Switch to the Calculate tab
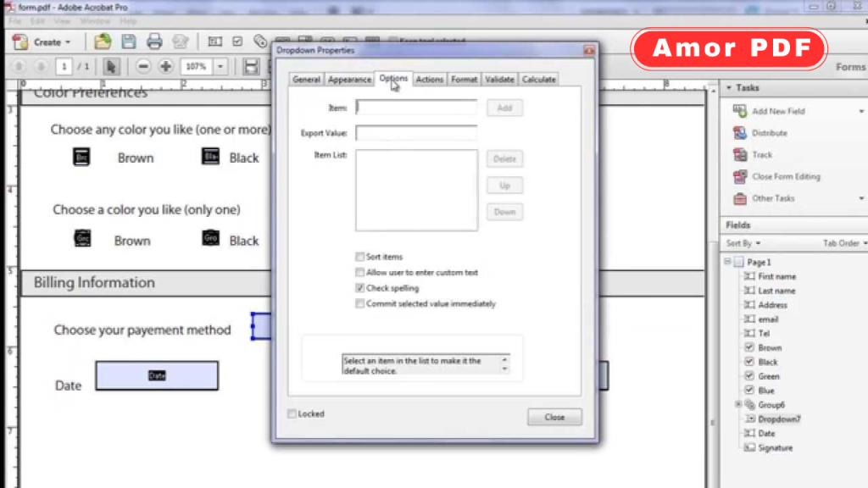This screenshot has height=488, width=868. click(x=538, y=80)
